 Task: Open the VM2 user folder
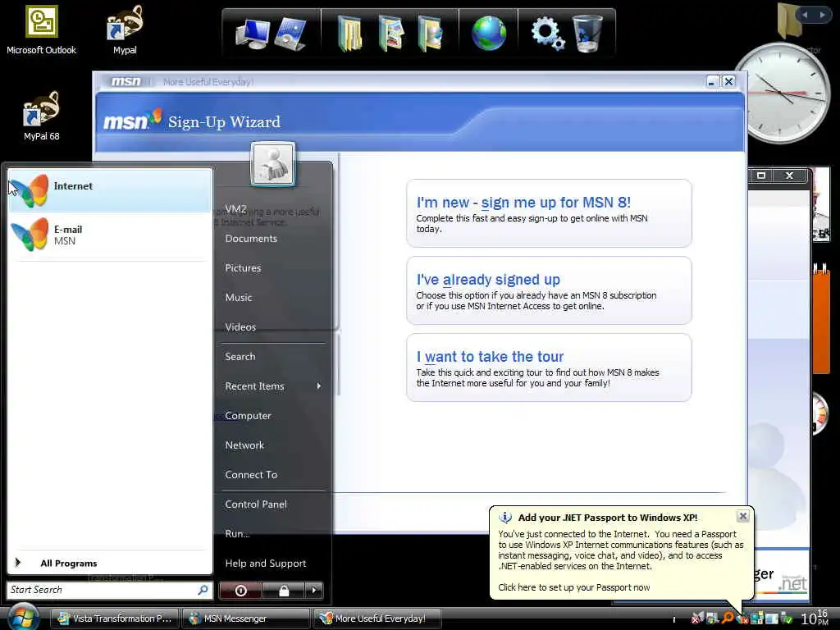[x=235, y=209]
